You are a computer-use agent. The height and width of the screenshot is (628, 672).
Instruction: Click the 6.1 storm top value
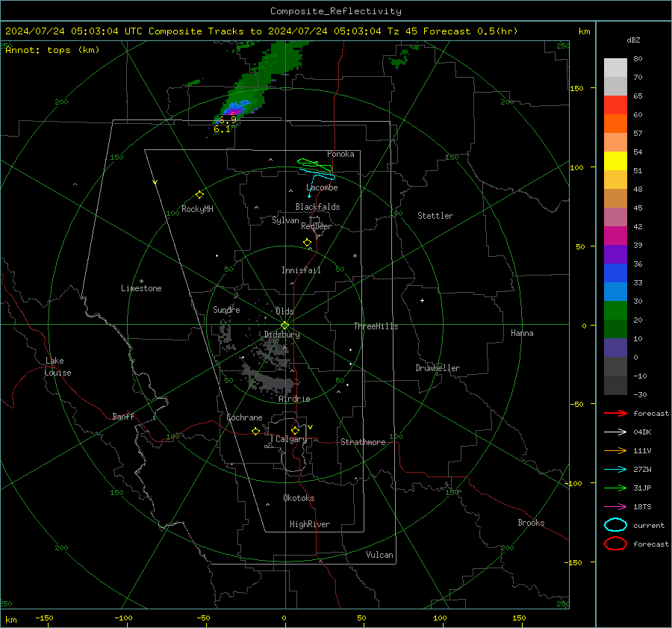point(222,129)
